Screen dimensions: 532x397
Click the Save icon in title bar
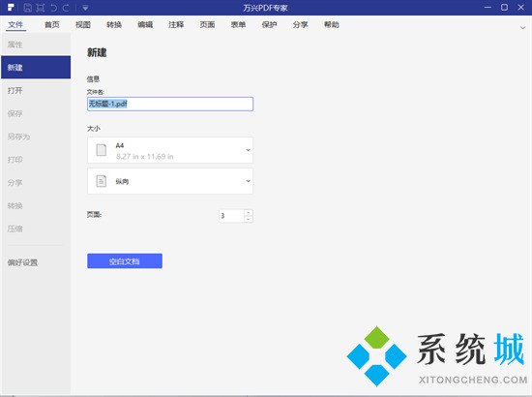(28, 8)
